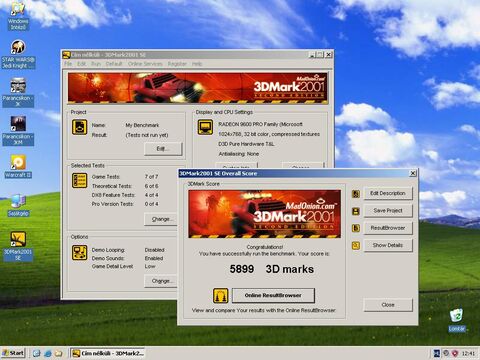Click the Show Details icon
This screenshot has width=480, height=360.
coord(356,246)
